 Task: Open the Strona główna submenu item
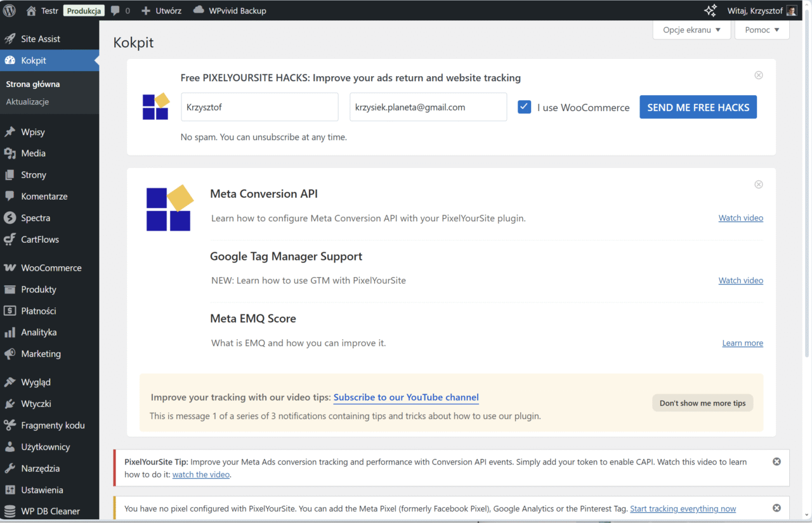pos(33,84)
